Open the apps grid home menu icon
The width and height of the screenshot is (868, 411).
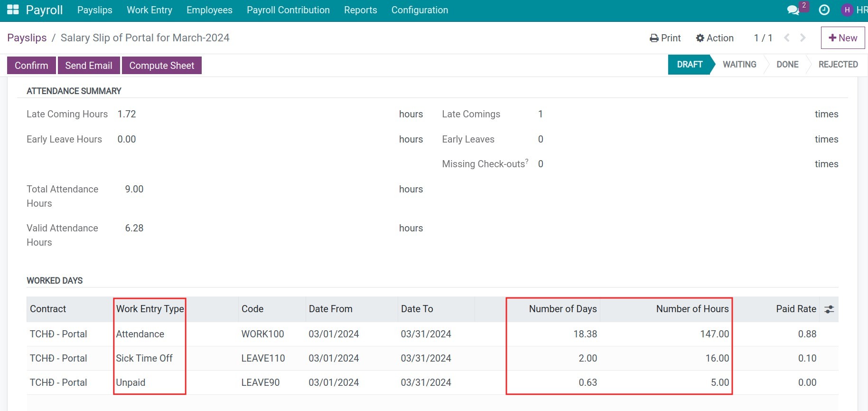(13, 10)
